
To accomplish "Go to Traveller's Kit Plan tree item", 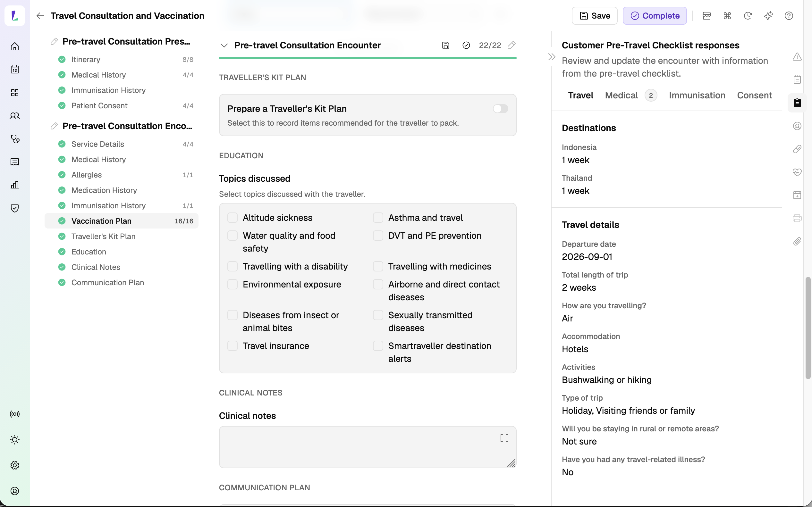I will point(122,237).
